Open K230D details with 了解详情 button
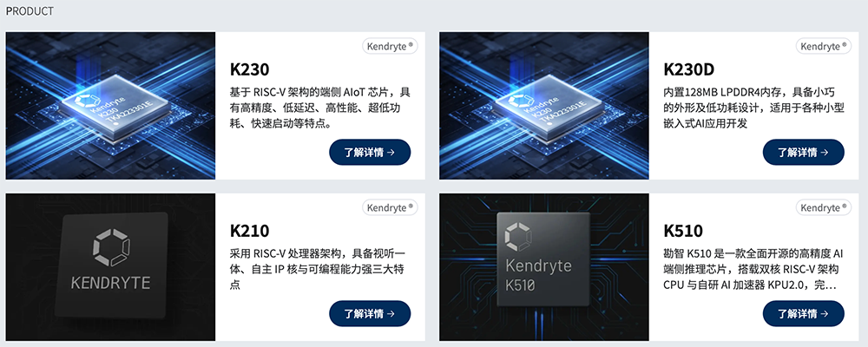The image size is (868, 347). [803, 152]
